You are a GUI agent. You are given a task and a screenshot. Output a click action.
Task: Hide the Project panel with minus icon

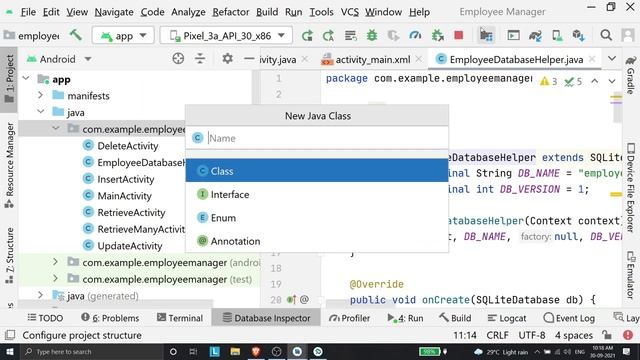249,59
